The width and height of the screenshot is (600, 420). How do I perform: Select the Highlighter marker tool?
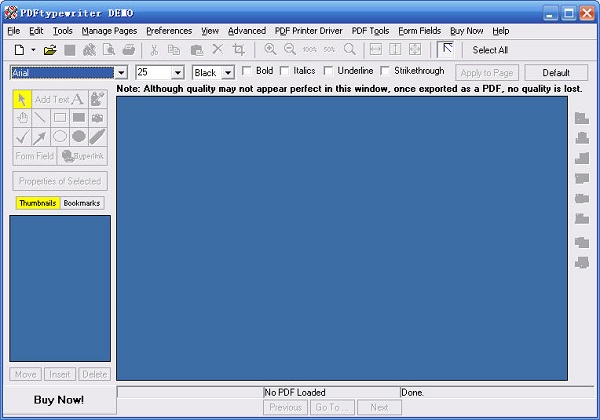98,137
